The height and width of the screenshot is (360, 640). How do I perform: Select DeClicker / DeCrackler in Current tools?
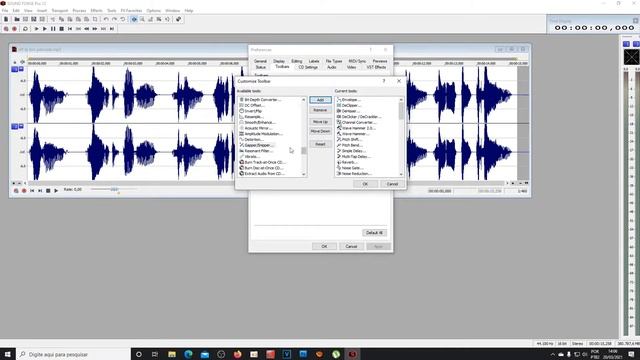click(x=359, y=117)
